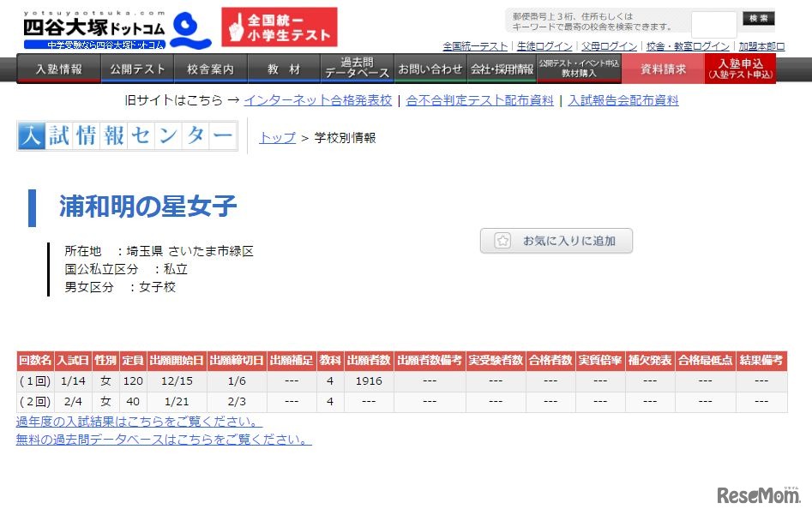
Task: Click the 資料請求 red nav button
Action: (x=661, y=69)
